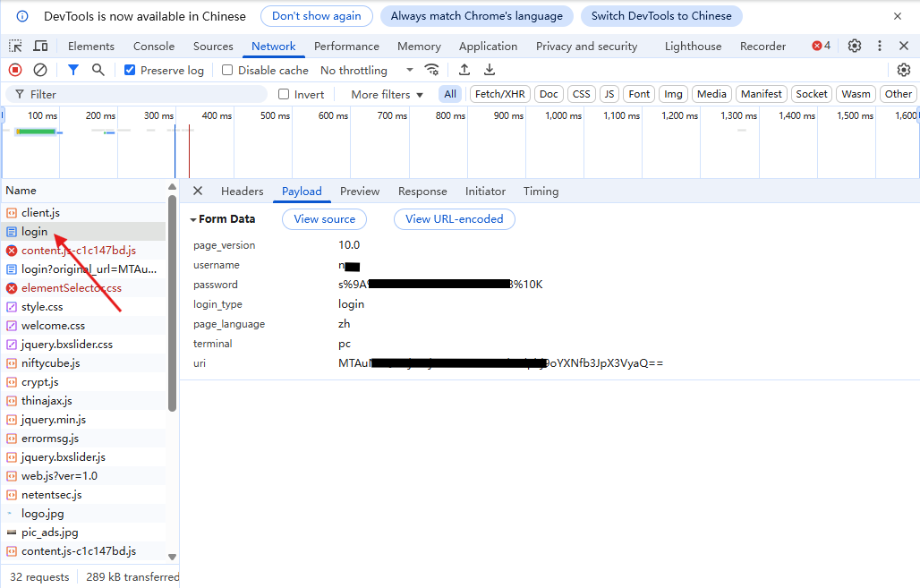The height and width of the screenshot is (588, 920).
Task: Click the export HAR file icon
Action: pyautogui.click(x=489, y=69)
